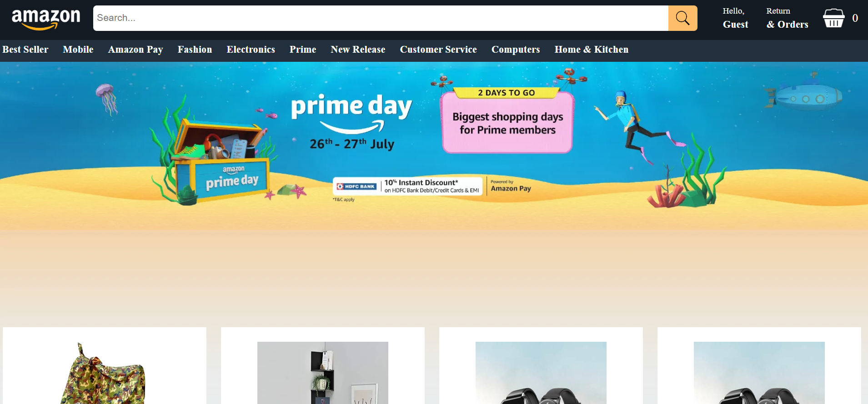
Task: Click the Amazon logo in header
Action: (46, 19)
